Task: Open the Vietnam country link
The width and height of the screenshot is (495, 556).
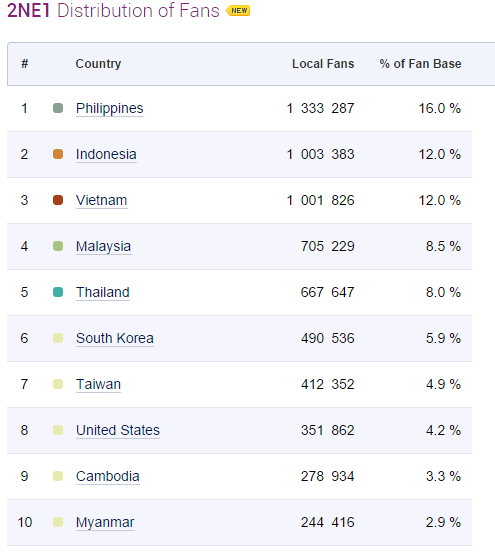Action: point(101,200)
